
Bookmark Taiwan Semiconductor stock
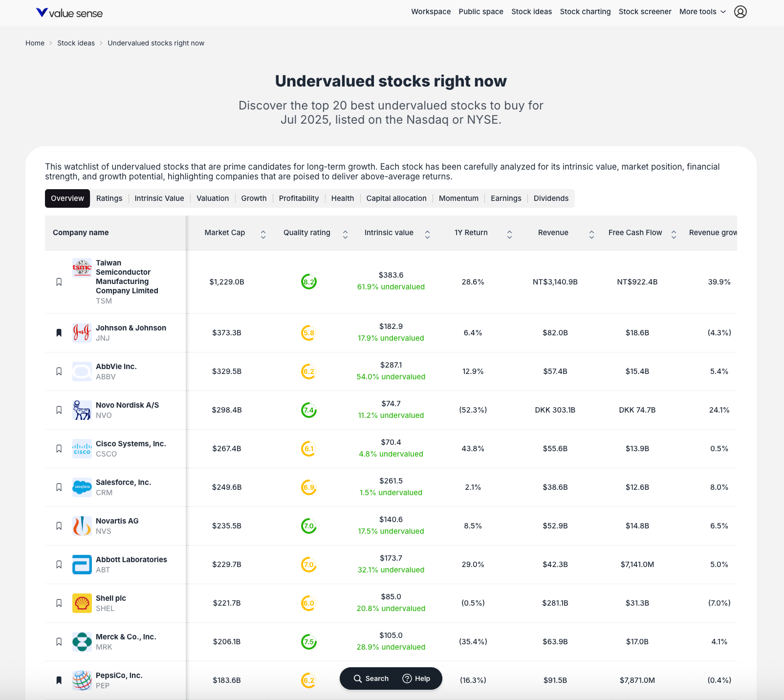[x=59, y=282]
